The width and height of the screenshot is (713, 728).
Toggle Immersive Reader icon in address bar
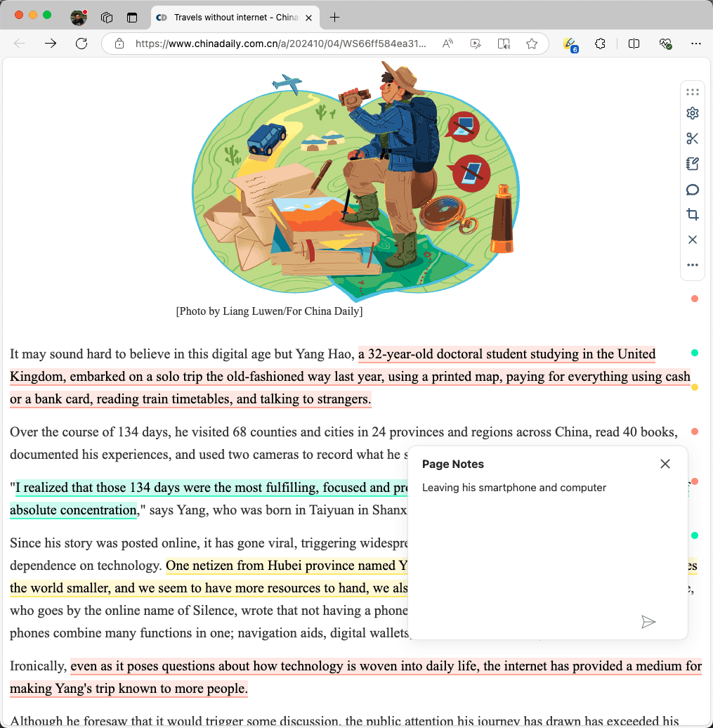[504, 44]
